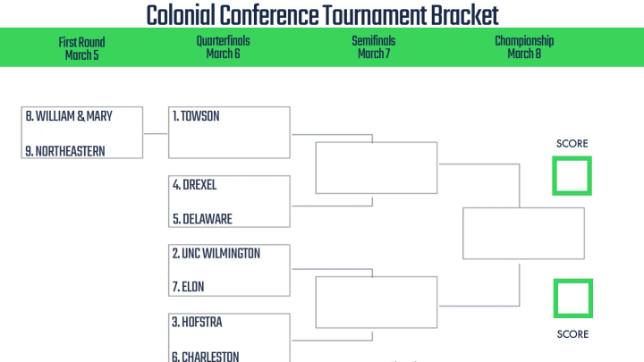Click the Quarterfinals March 6 header
This screenshot has width=644, height=362.
click(223, 47)
